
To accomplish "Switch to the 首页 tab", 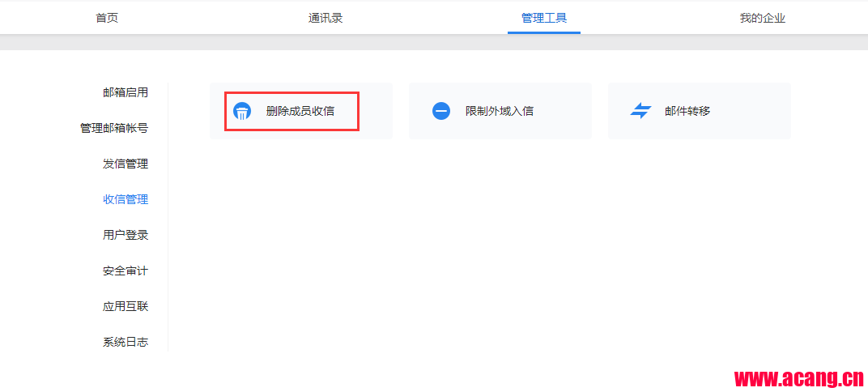I will (x=107, y=19).
